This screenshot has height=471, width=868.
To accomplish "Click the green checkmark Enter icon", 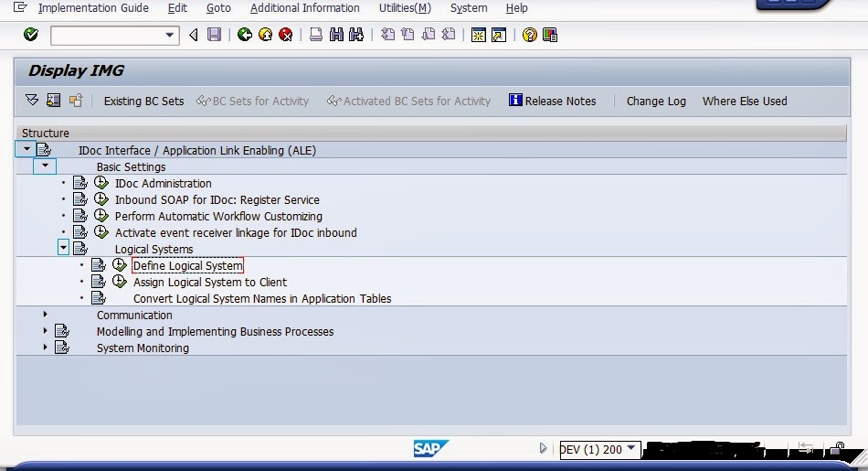I will tap(31, 35).
